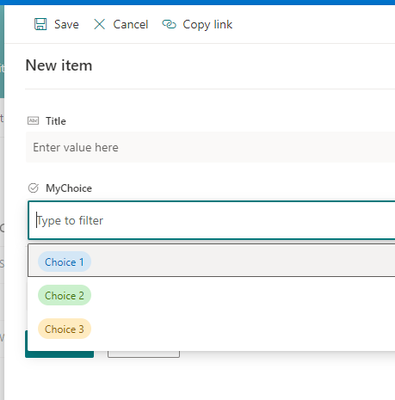
Task: Click the check circle icon beside MyChoice
Action: point(33,188)
